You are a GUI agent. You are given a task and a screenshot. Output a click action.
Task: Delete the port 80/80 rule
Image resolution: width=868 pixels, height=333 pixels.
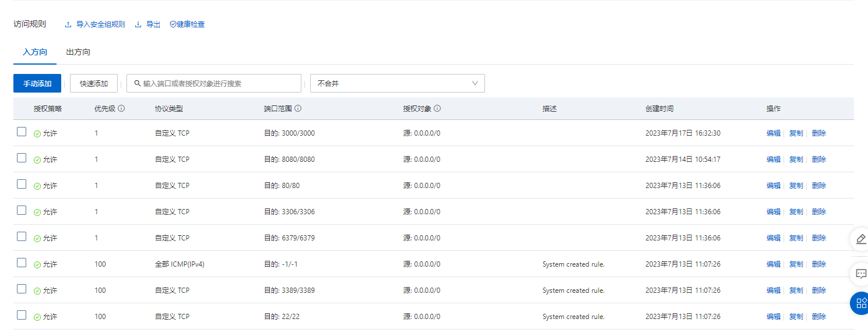819,186
